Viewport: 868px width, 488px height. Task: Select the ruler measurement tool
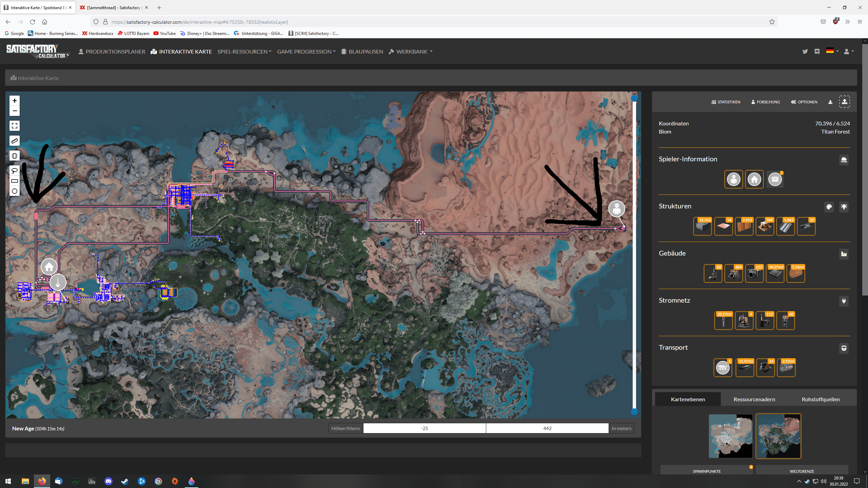pyautogui.click(x=14, y=141)
